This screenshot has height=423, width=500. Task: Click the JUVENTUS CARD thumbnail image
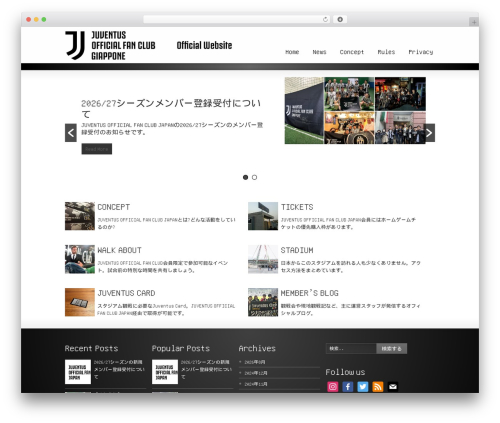tap(80, 302)
